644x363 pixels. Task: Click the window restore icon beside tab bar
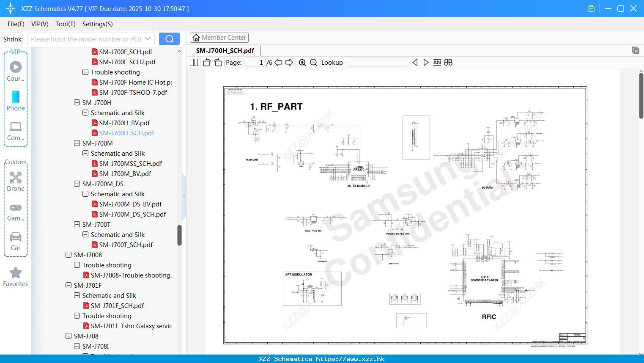636,50
